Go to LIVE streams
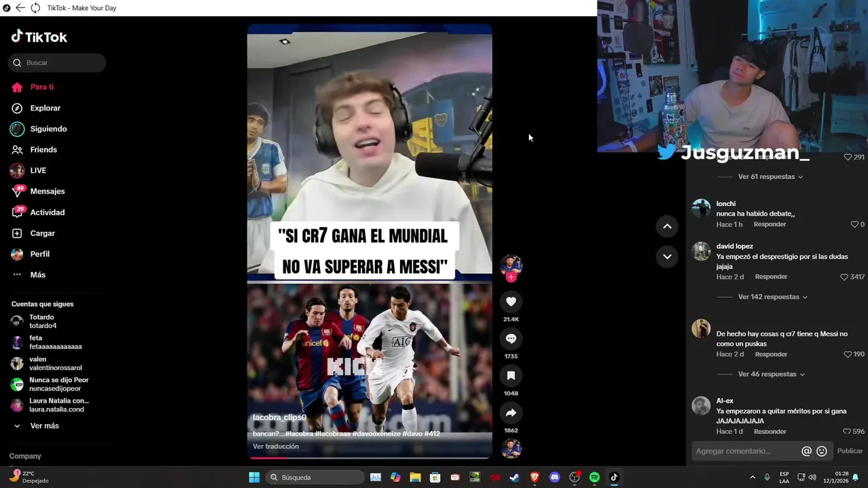 pyautogui.click(x=38, y=170)
